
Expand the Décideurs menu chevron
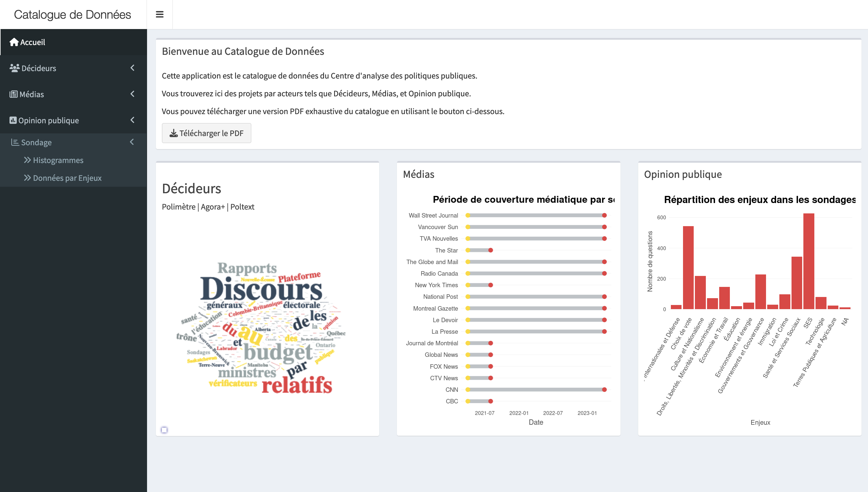point(133,68)
